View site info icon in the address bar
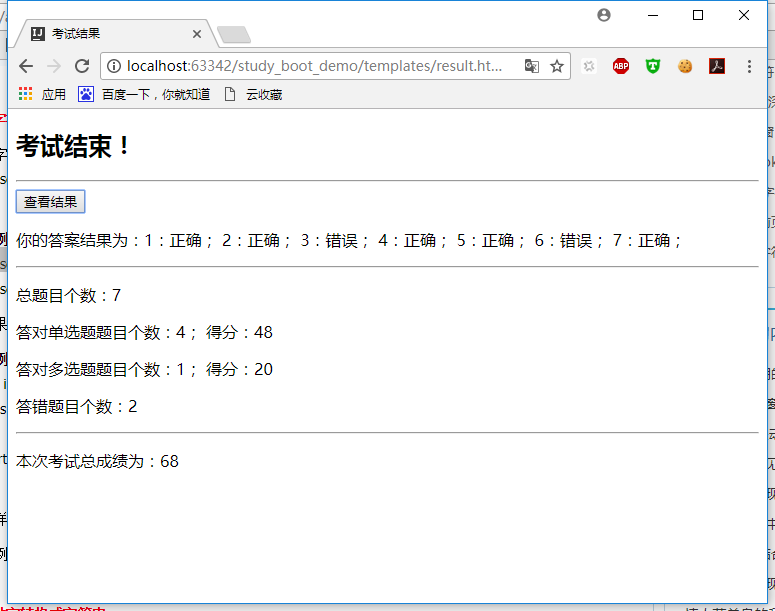 pos(114,66)
